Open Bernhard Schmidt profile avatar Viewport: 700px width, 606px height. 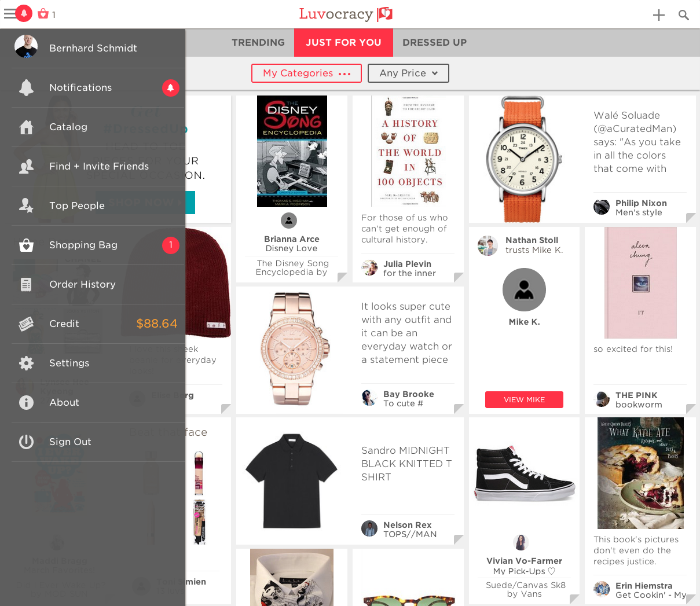[x=26, y=46]
